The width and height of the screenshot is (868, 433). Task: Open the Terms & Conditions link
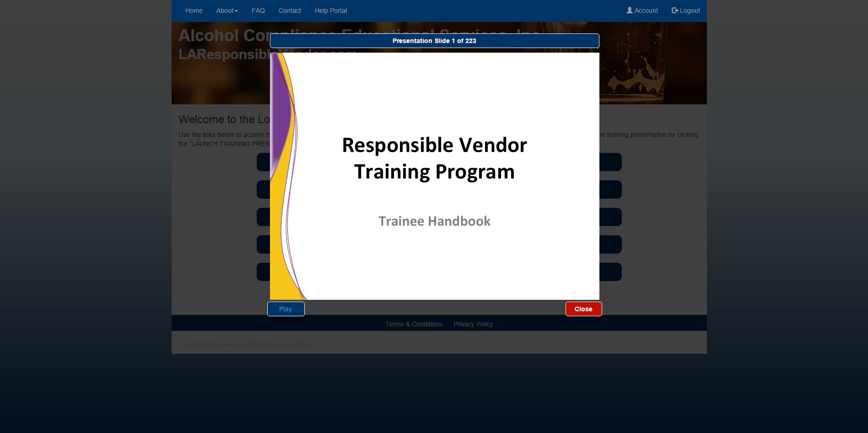pos(413,324)
